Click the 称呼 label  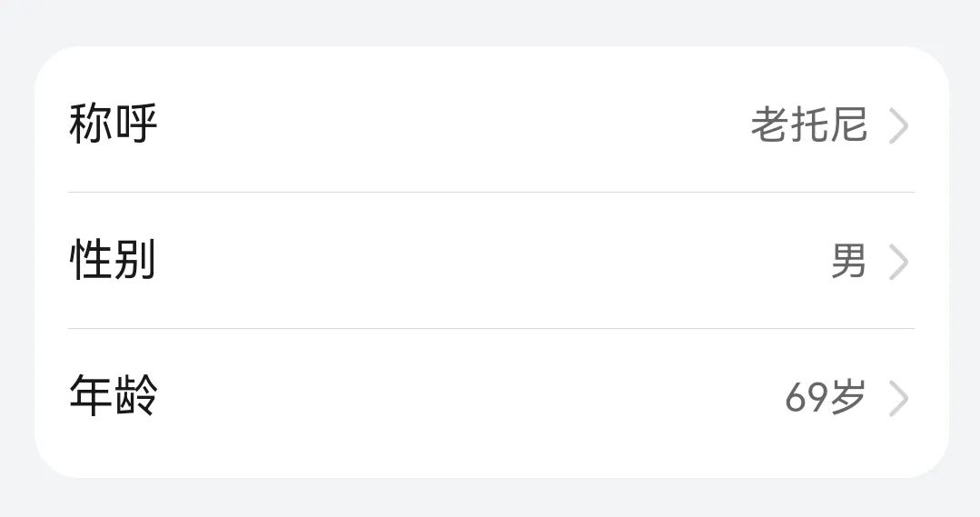point(114,124)
